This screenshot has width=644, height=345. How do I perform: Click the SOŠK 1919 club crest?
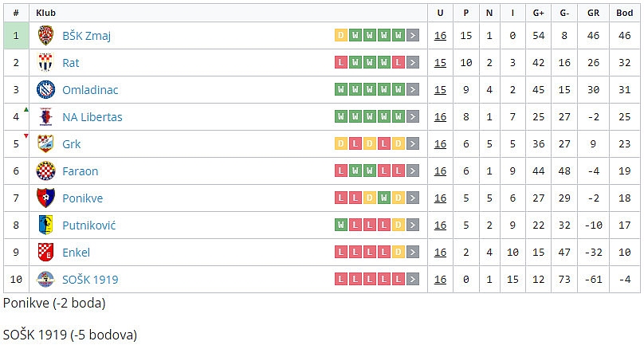(45, 280)
